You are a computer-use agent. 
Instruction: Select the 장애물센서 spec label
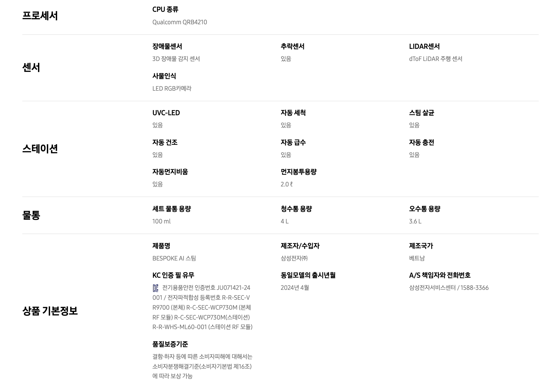coord(167,46)
